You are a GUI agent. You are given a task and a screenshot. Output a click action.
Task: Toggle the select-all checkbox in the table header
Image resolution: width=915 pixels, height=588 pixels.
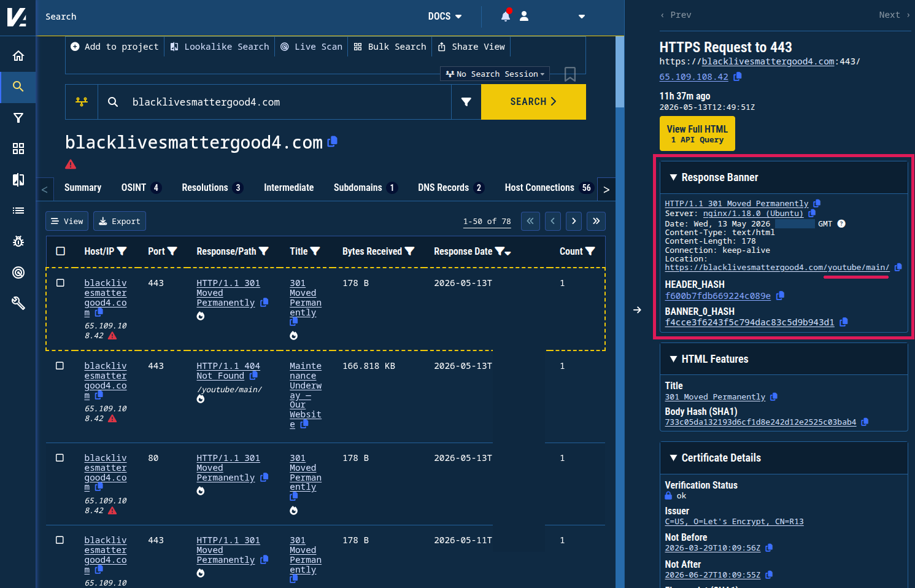(60, 251)
